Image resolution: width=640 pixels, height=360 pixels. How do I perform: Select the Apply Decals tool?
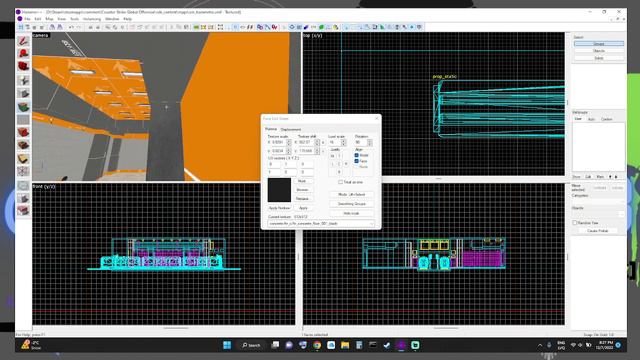click(x=23, y=132)
